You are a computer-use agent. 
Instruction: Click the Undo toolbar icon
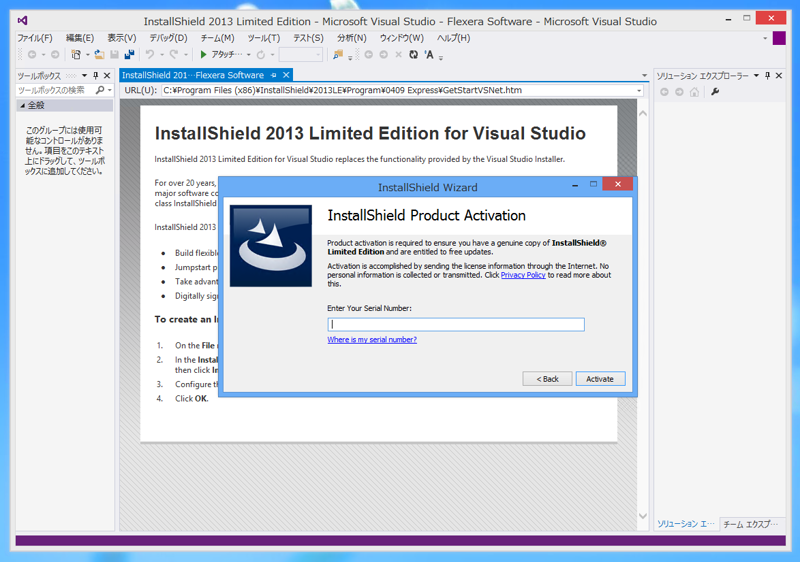(149, 55)
